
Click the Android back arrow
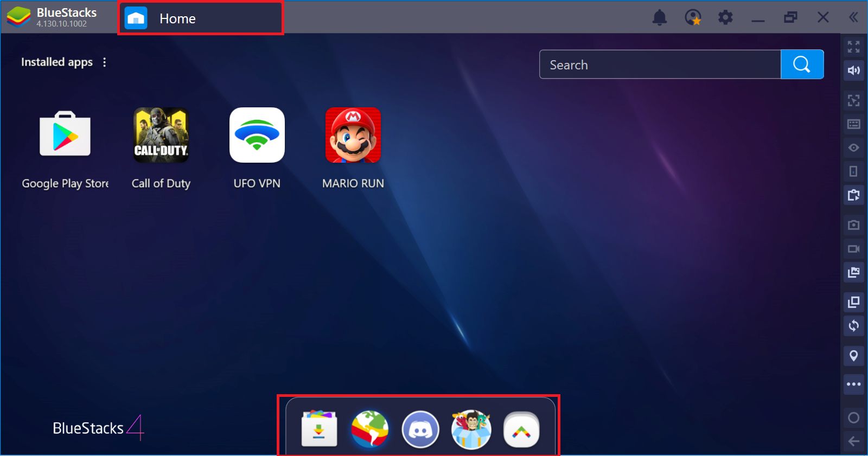coord(853,441)
